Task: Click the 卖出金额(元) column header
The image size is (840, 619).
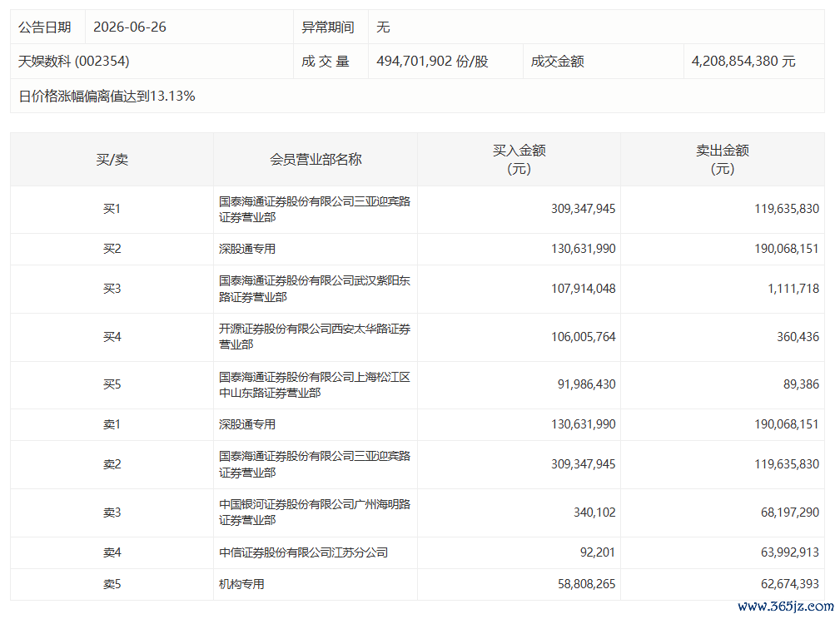Action: point(723,159)
